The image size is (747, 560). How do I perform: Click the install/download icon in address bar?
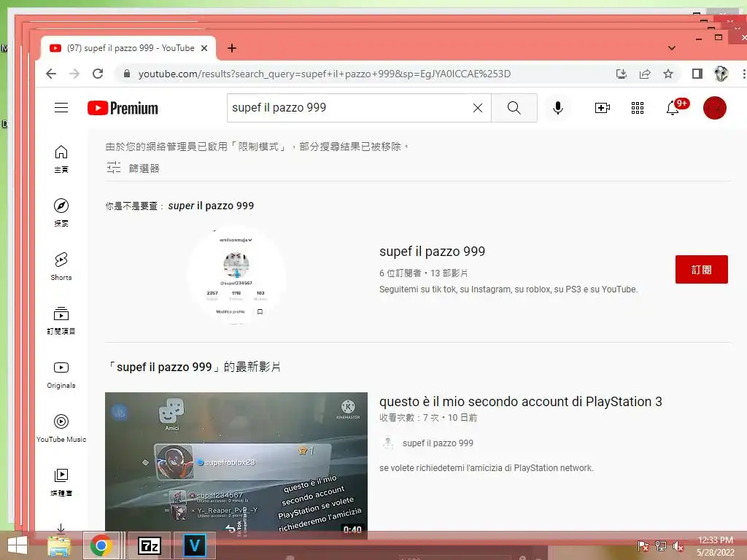(622, 74)
